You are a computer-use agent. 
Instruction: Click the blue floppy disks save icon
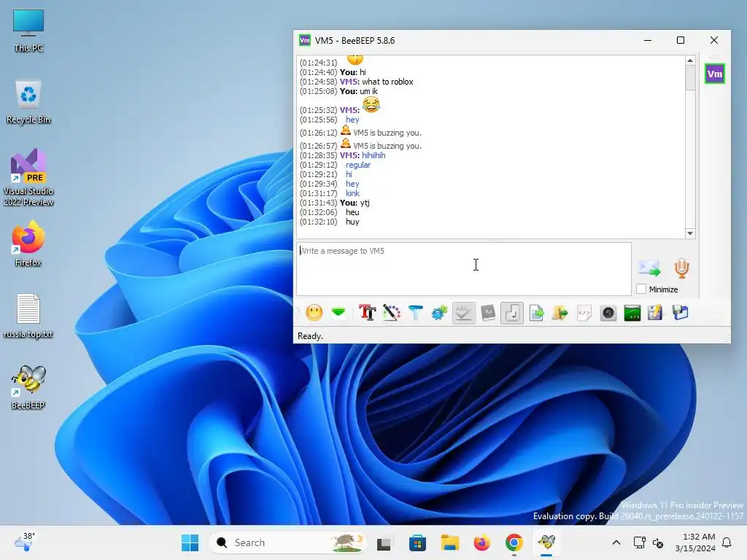681,313
